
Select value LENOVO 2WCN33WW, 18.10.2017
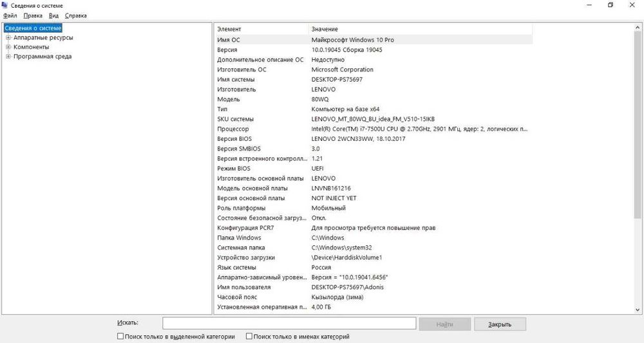click(x=358, y=138)
